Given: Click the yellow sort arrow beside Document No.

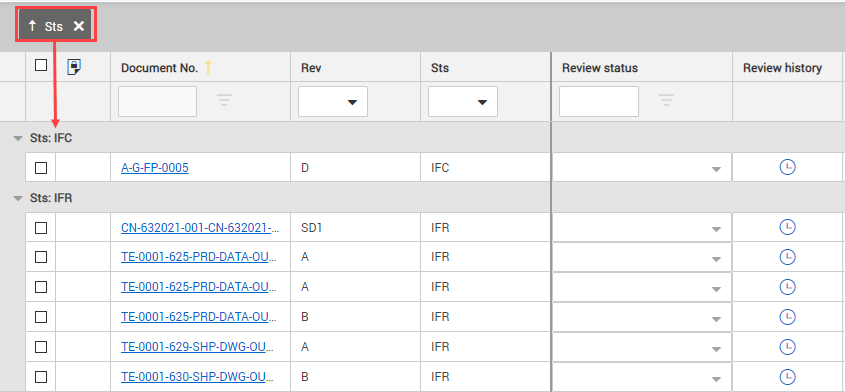Looking at the screenshot, I should (208, 67).
